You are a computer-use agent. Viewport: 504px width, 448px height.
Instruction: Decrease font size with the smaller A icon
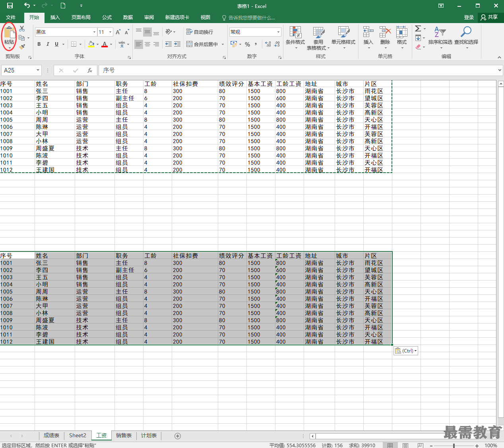pos(127,32)
